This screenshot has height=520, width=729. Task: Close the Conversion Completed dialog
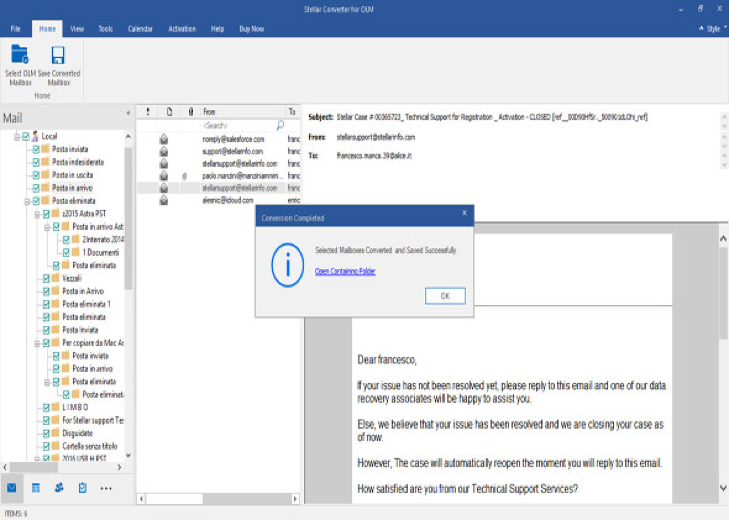click(x=464, y=213)
